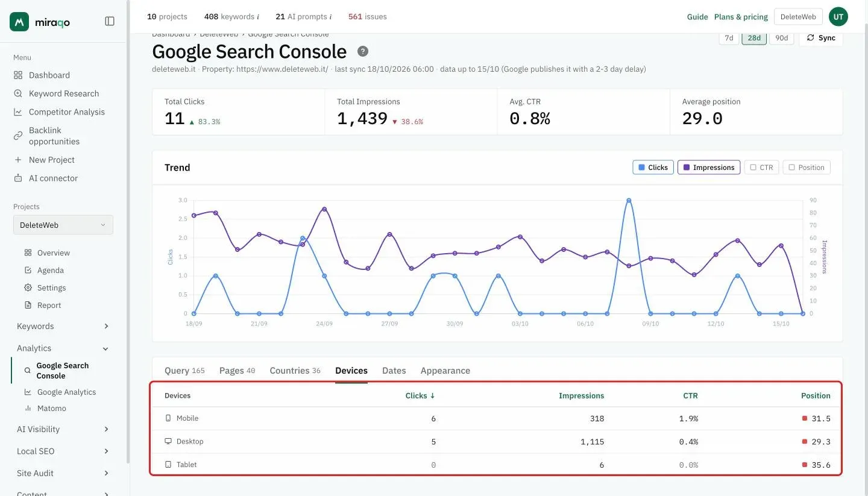Click the miraqo logo icon
The height and width of the screenshot is (496, 868).
click(x=19, y=22)
